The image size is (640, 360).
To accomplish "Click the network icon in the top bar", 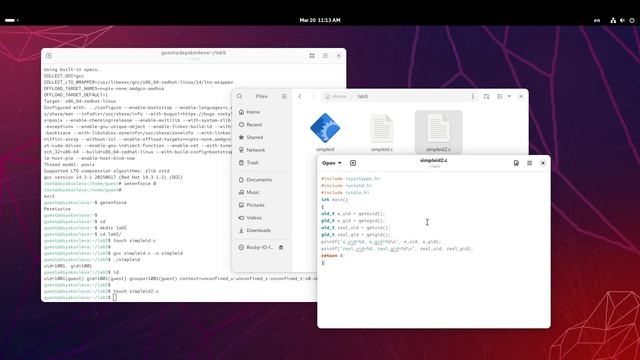I will pos(613,20).
